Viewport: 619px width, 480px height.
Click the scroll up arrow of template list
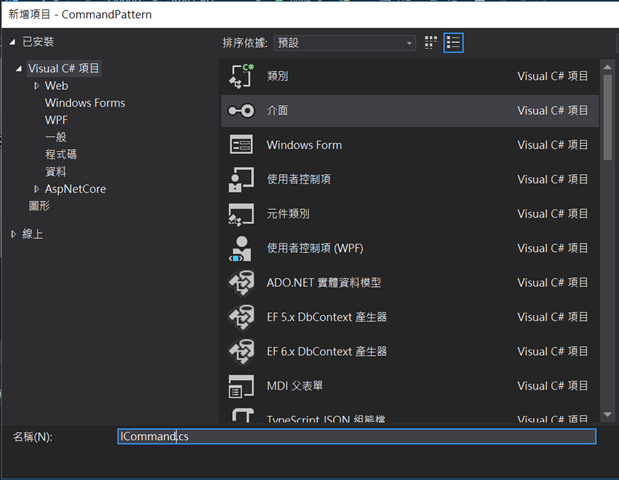click(x=608, y=67)
